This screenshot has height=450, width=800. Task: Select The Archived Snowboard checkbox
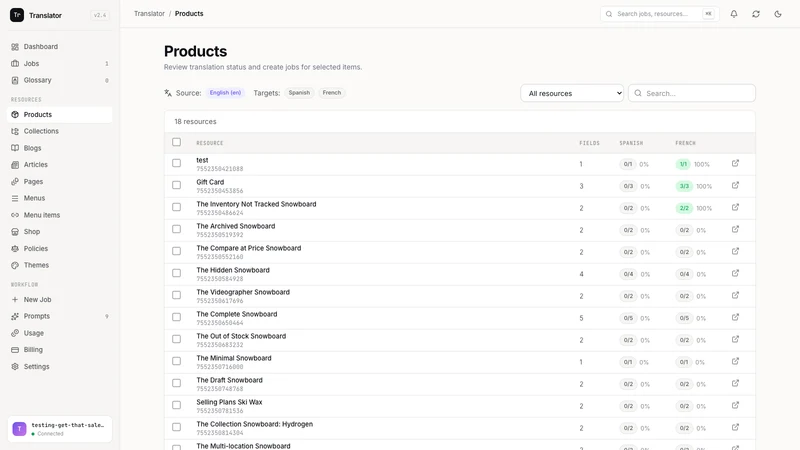click(177, 229)
